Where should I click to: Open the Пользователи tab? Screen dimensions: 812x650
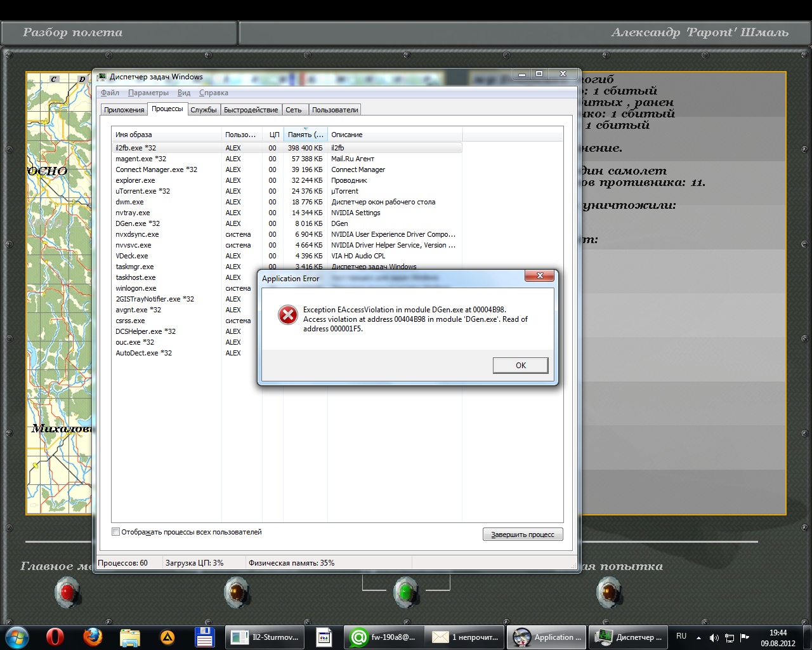(x=335, y=110)
